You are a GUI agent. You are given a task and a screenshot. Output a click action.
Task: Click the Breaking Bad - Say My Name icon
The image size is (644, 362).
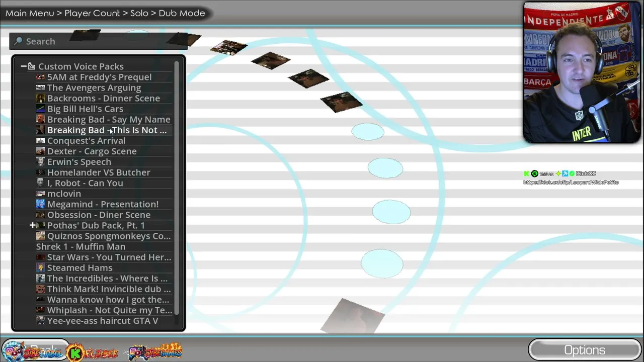pyautogui.click(x=40, y=120)
